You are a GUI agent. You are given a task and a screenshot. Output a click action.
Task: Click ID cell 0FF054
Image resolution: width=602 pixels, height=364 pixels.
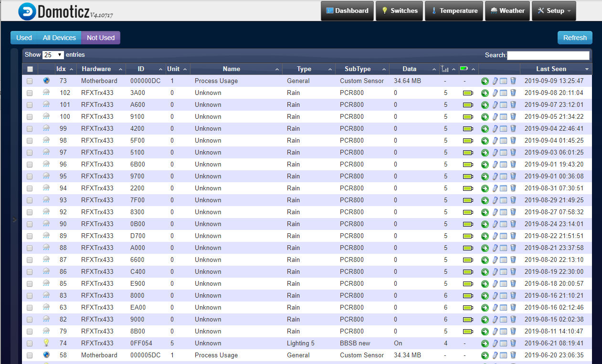coord(141,343)
